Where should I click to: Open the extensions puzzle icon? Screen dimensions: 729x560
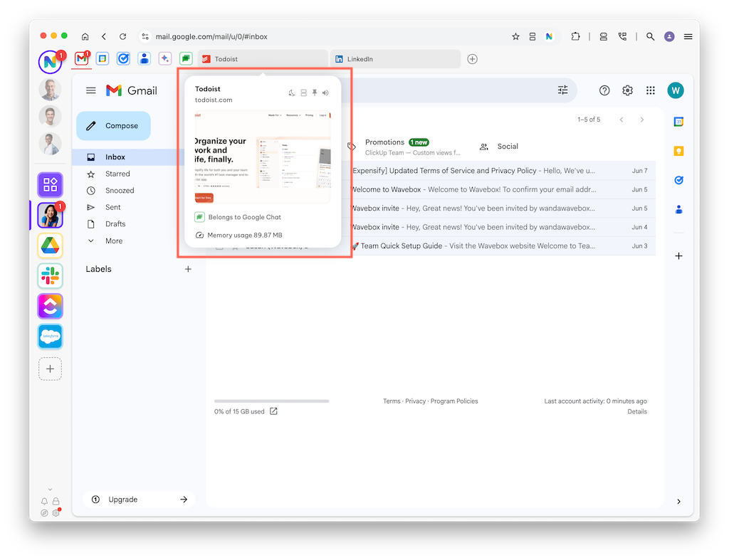click(x=575, y=36)
